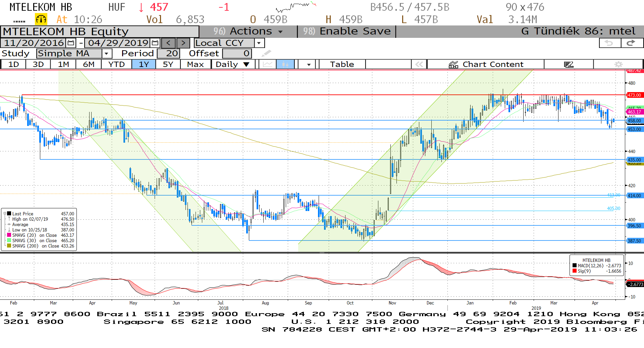Open chart settings gear icon

tap(619, 64)
